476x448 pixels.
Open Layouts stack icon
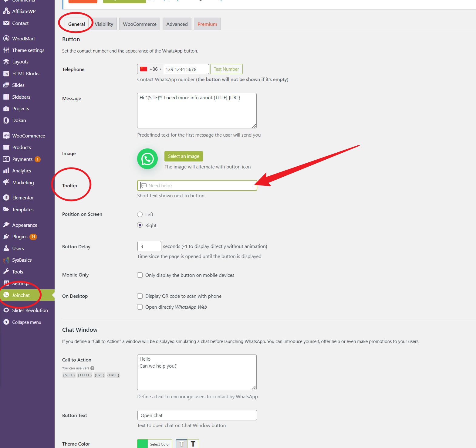(x=6, y=62)
